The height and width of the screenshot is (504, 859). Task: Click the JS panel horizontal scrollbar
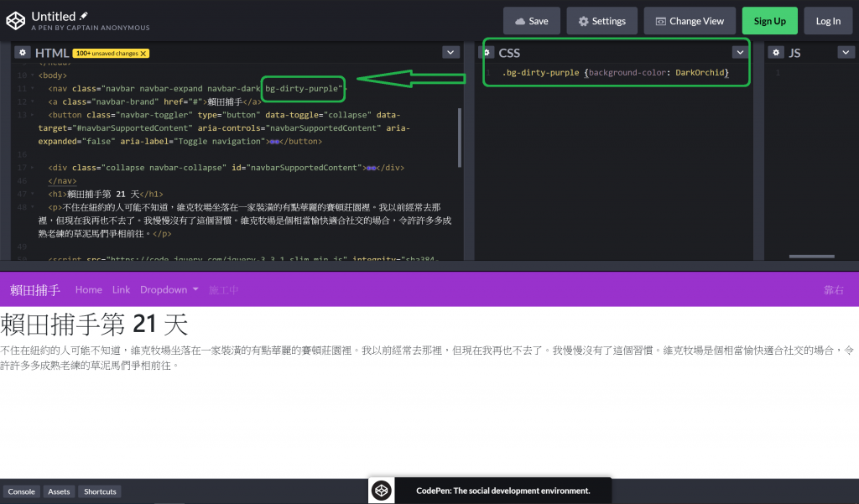(811, 257)
